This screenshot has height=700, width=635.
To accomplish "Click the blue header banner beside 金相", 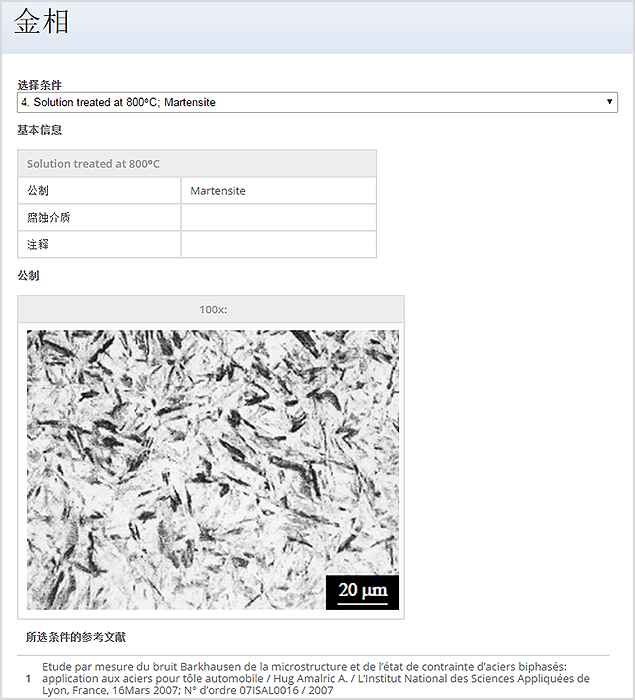I will tap(350, 25).
